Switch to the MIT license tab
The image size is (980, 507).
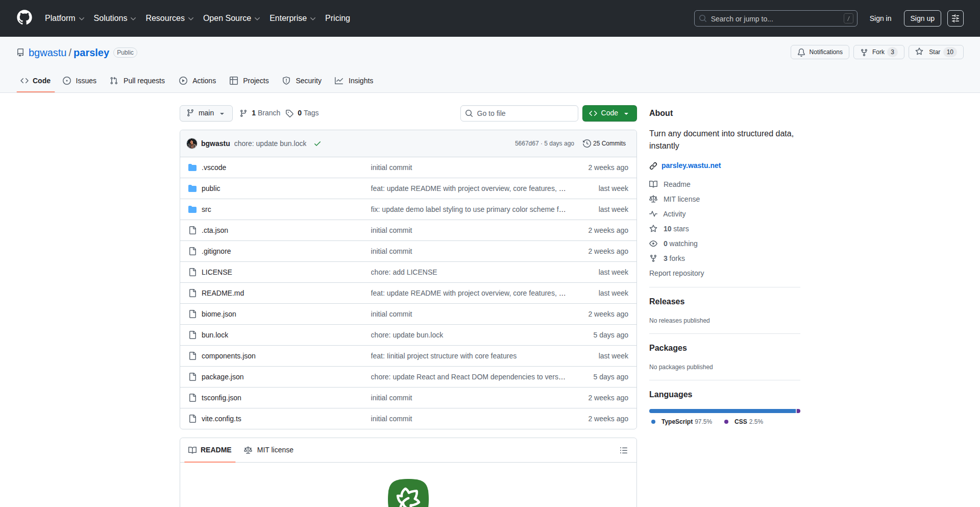pos(269,450)
